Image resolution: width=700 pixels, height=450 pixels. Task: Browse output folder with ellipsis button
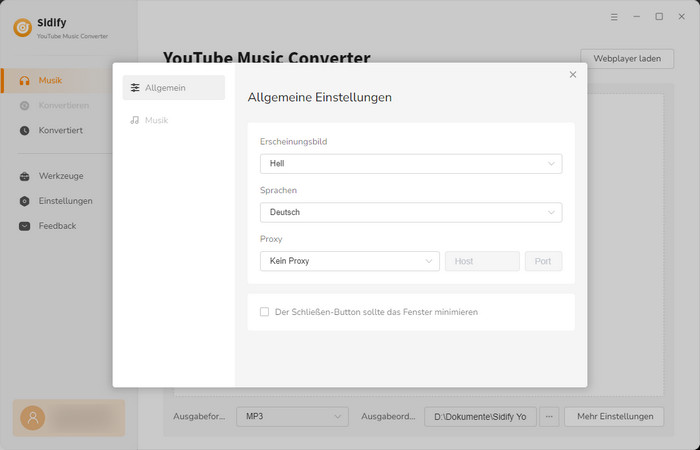(549, 417)
